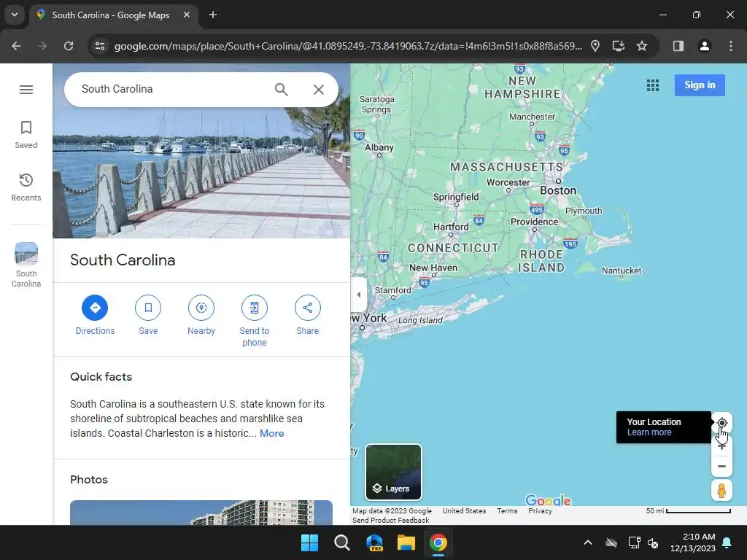This screenshot has width=747, height=560.
Task: Open the Windows Start menu
Action: click(x=309, y=542)
